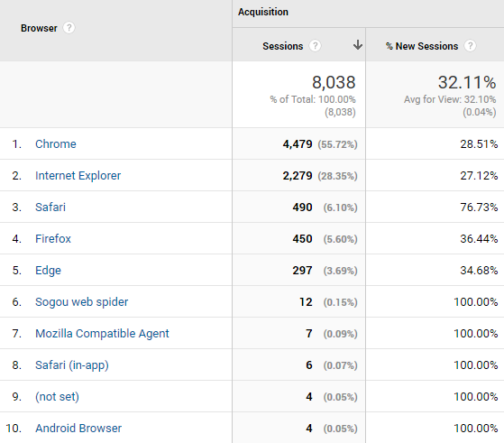Open the Chrome browser link
This screenshot has height=443, width=504.
point(56,143)
